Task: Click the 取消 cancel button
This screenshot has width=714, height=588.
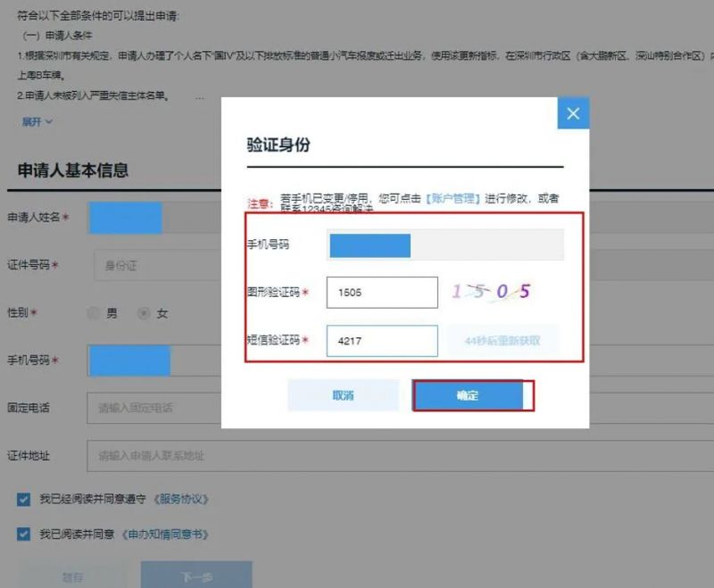Action: (x=344, y=395)
